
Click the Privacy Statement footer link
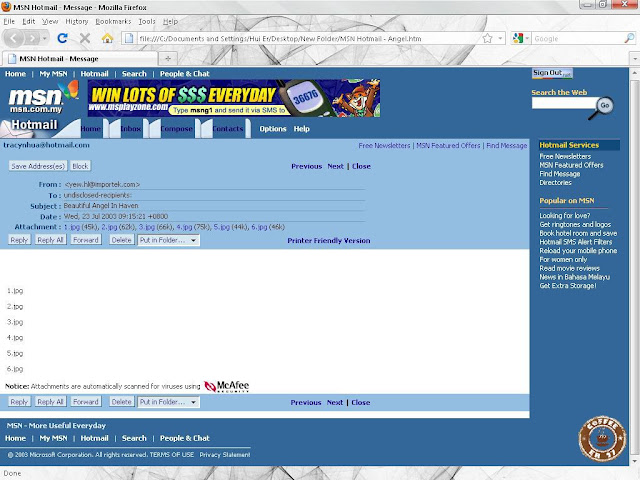[x=224, y=455]
